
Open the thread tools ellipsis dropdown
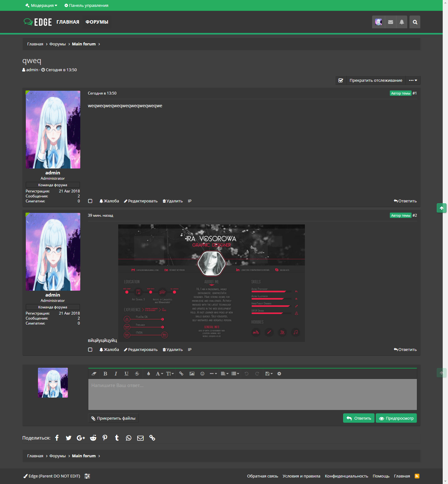[x=413, y=81]
